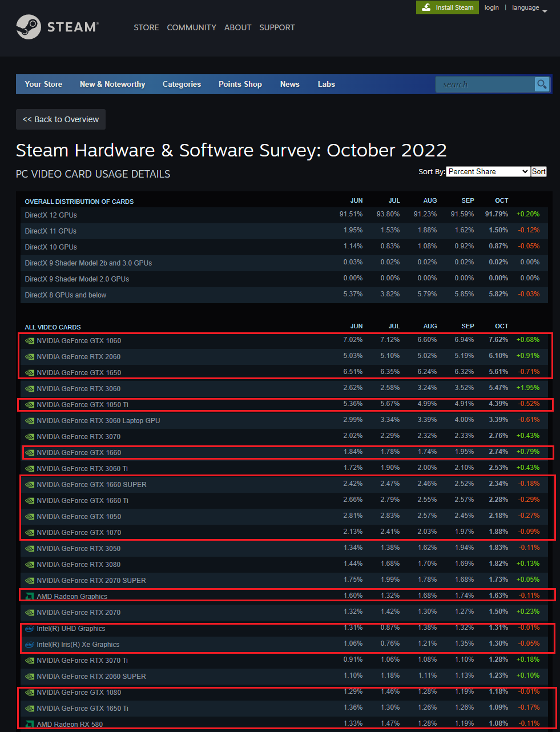The width and height of the screenshot is (560, 732).
Task: Click NVIDIA GeForce RTX 2070 row text
Action: (79, 613)
